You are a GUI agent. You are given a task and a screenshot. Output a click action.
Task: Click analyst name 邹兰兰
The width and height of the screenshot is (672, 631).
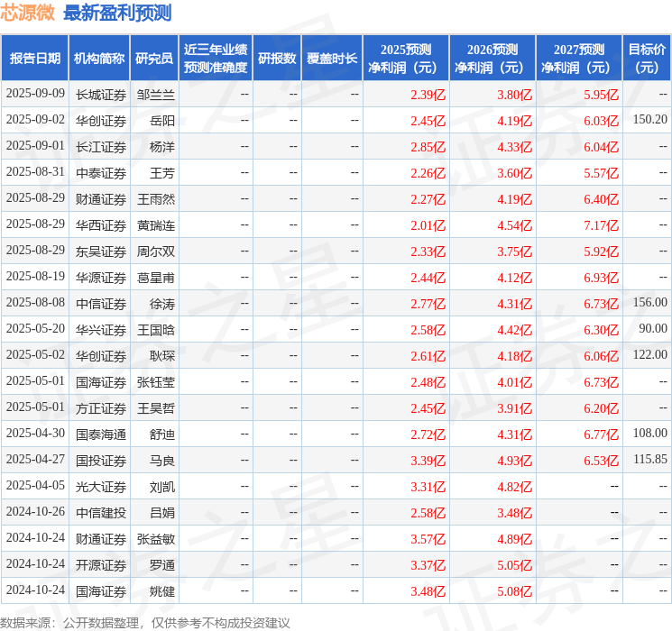click(x=155, y=94)
